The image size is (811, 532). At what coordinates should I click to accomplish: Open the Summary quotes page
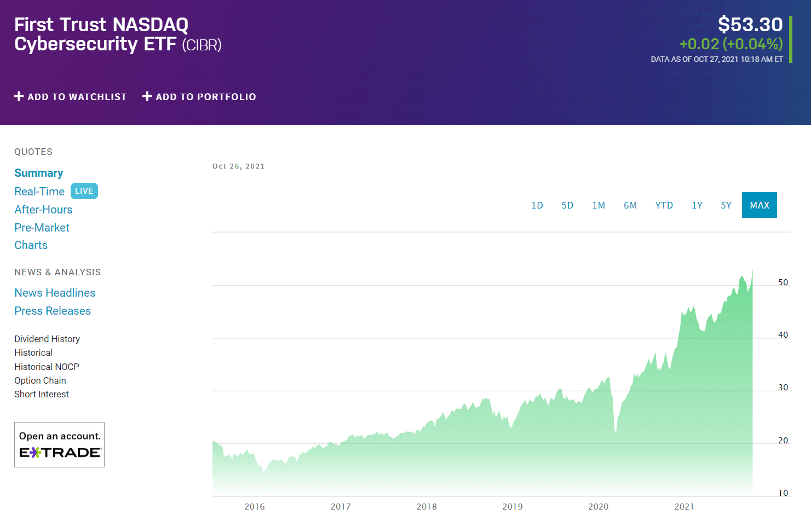click(x=39, y=173)
